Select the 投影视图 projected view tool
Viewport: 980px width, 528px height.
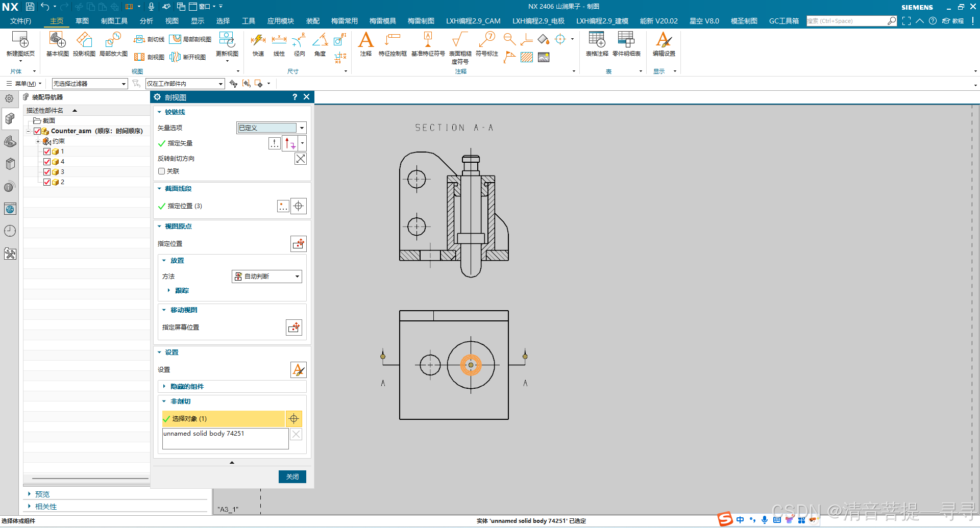pos(84,40)
